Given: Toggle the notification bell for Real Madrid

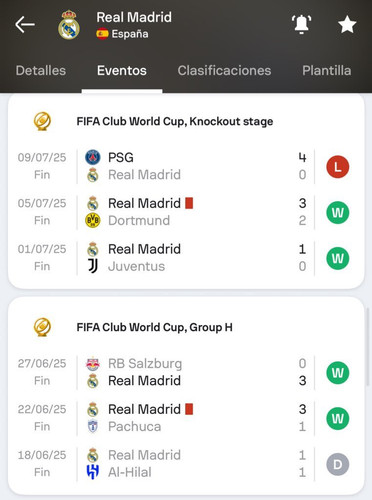Looking at the screenshot, I should (x=301, y=24).
